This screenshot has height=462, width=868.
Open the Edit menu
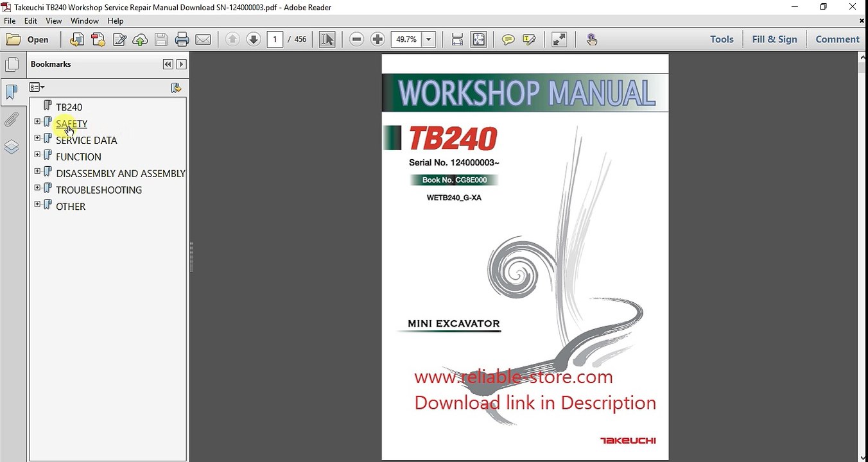coord(31,21)
